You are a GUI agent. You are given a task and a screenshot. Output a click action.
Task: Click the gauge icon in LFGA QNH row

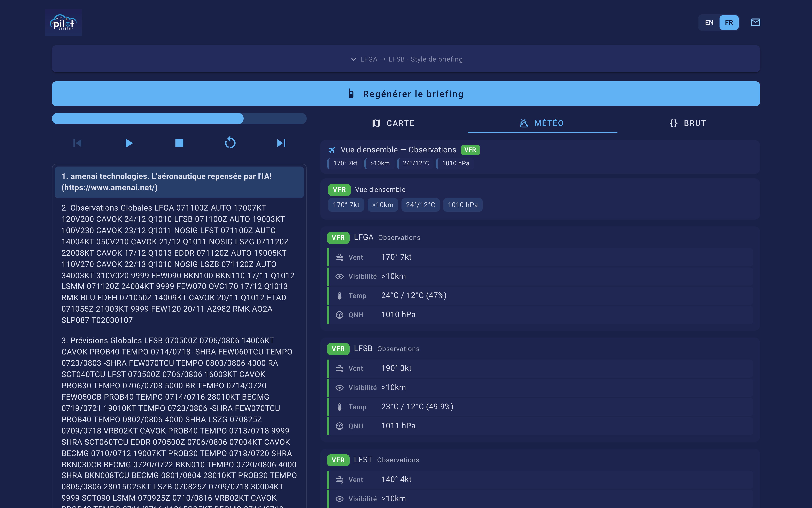[x=340, y=315]
